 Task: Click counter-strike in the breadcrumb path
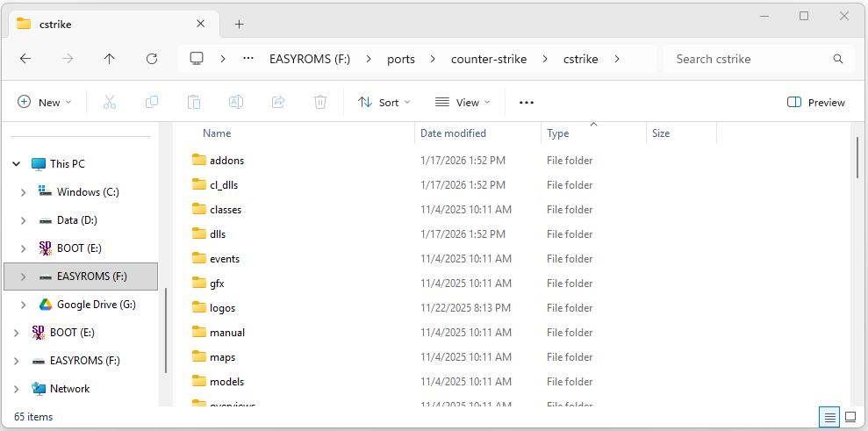coord(489,59)
